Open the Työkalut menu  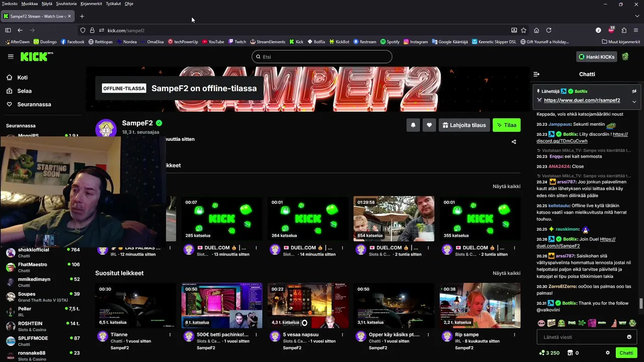113,4
